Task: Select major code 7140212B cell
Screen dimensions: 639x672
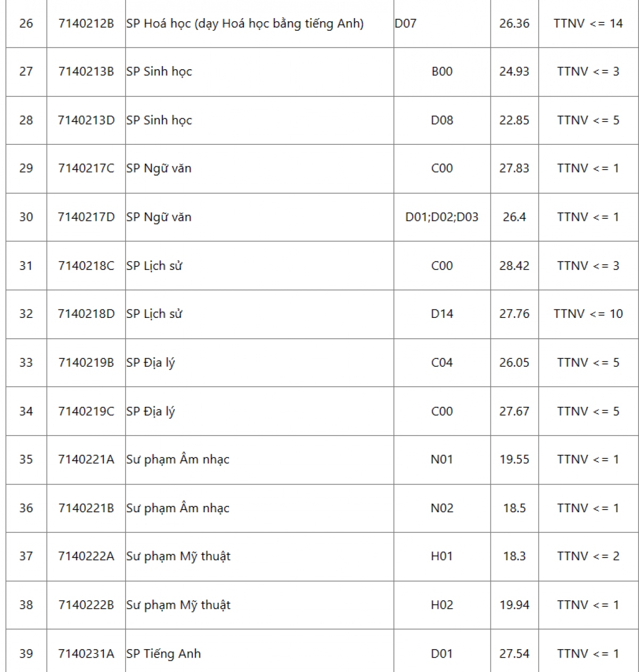Action: coord(86,23)
